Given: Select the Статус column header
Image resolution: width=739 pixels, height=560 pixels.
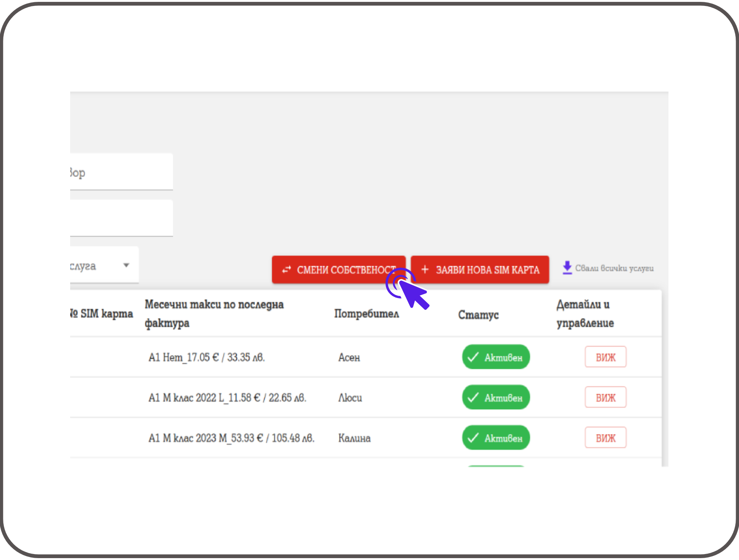Looking at the screenshot, I should [478, 315].
